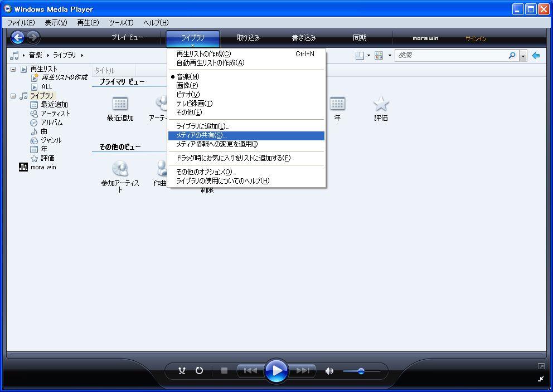
Task: Open dropdown arrow next to view options
Action: (390, 56)
